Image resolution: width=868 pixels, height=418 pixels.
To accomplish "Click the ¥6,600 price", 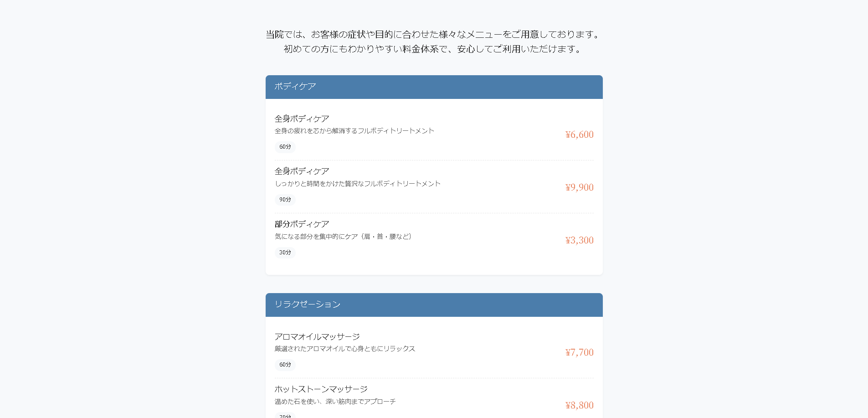I will [579, 134].
